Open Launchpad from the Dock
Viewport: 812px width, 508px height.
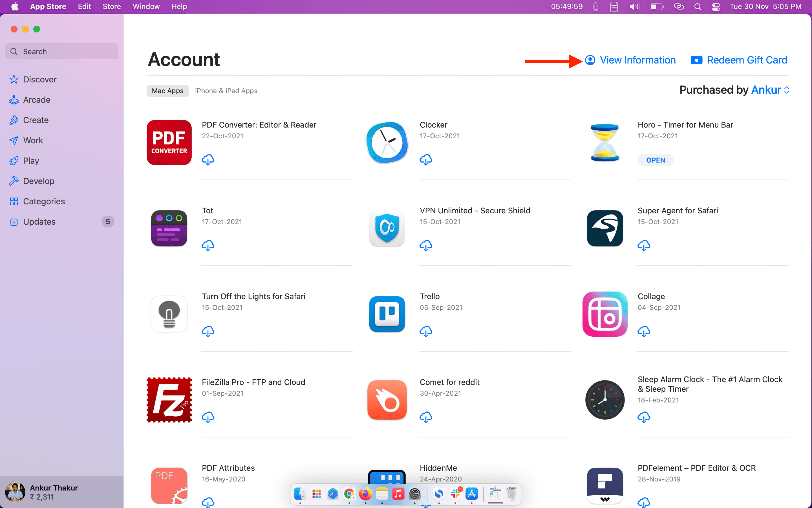316,494
